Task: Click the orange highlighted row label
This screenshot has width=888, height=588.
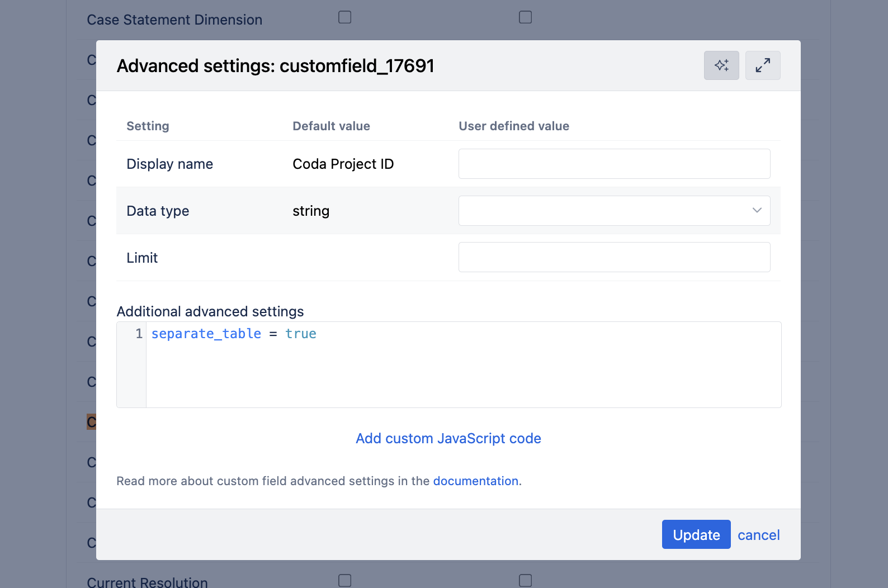Action: pyautogui.click(x=91, y=421)
